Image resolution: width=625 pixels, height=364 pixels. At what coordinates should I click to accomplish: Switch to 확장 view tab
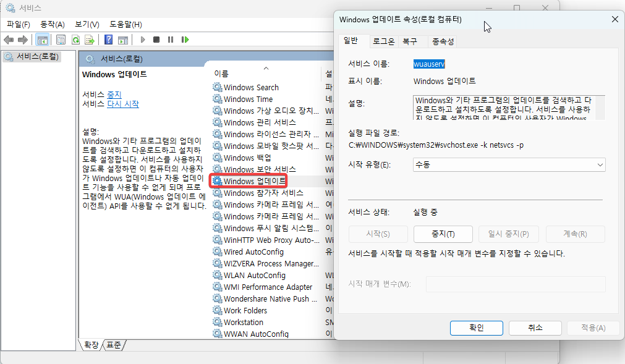[x=91, y=345]
